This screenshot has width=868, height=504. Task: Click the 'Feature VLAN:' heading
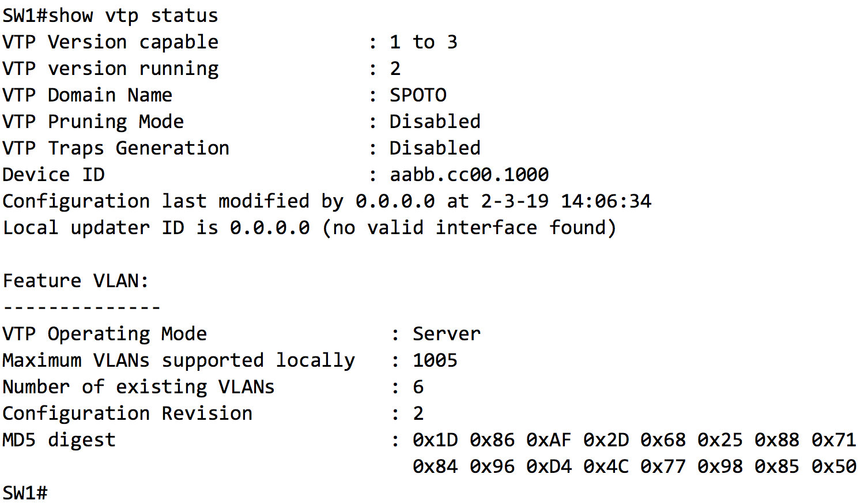(76, 281)
